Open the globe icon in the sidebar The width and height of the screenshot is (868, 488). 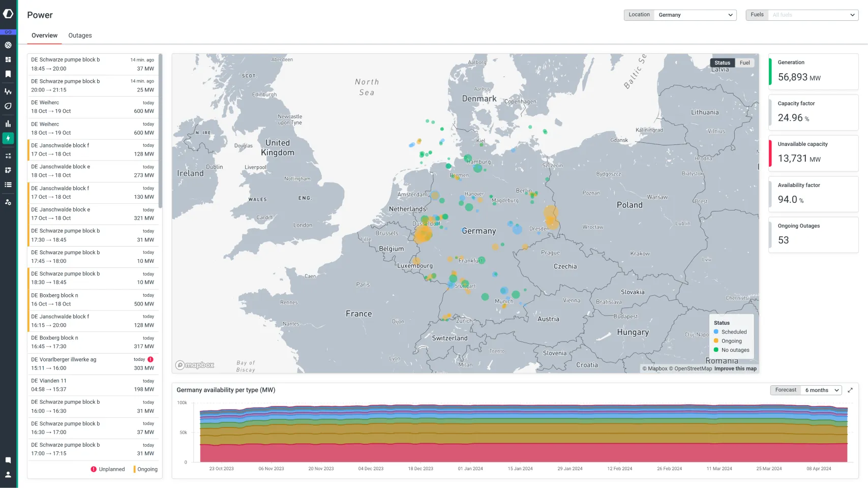(x=8, y=45)
